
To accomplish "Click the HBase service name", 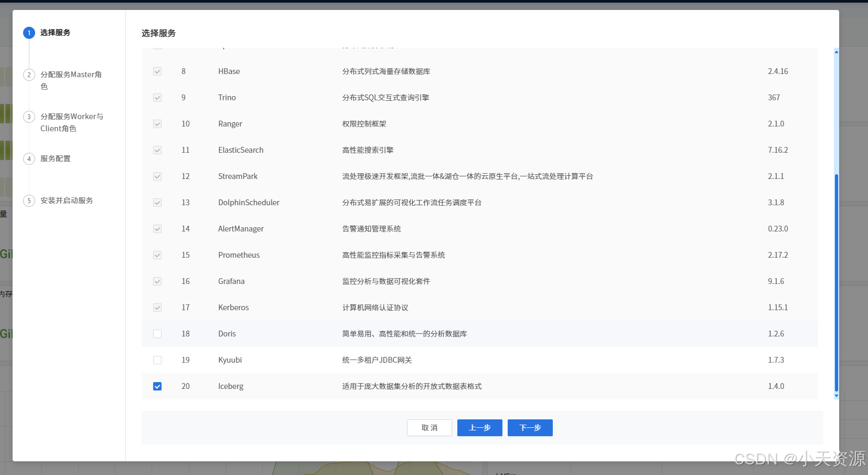I will (229, 71).
